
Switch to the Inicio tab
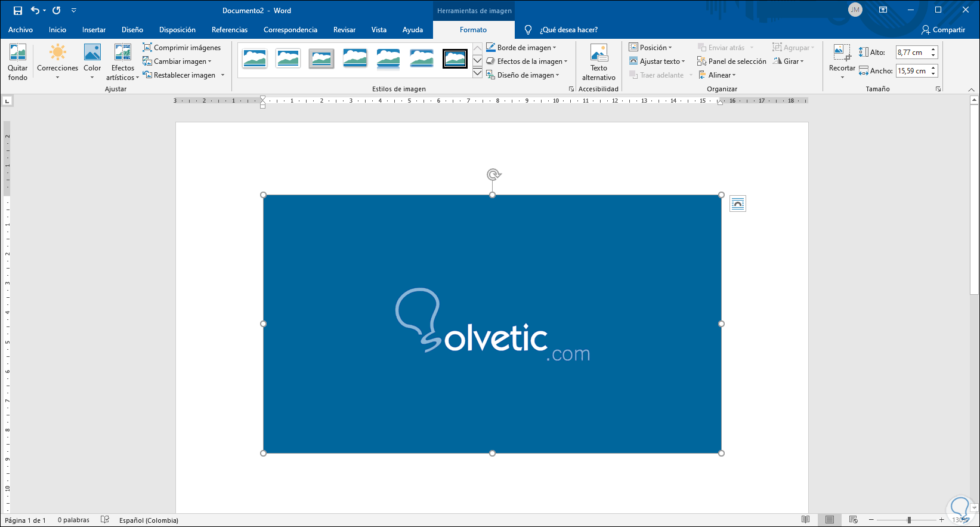coord(57,30)
